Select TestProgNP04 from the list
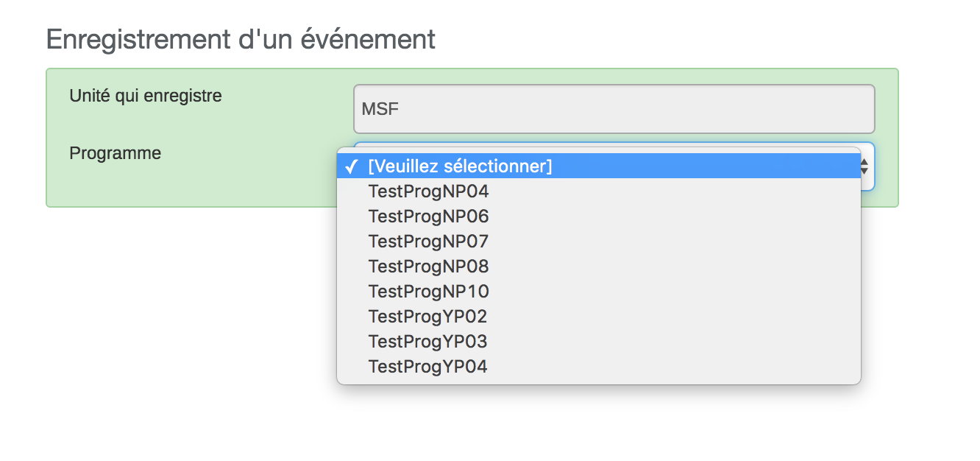This screenshot has width=980, height=461. (x=428, y=191)
